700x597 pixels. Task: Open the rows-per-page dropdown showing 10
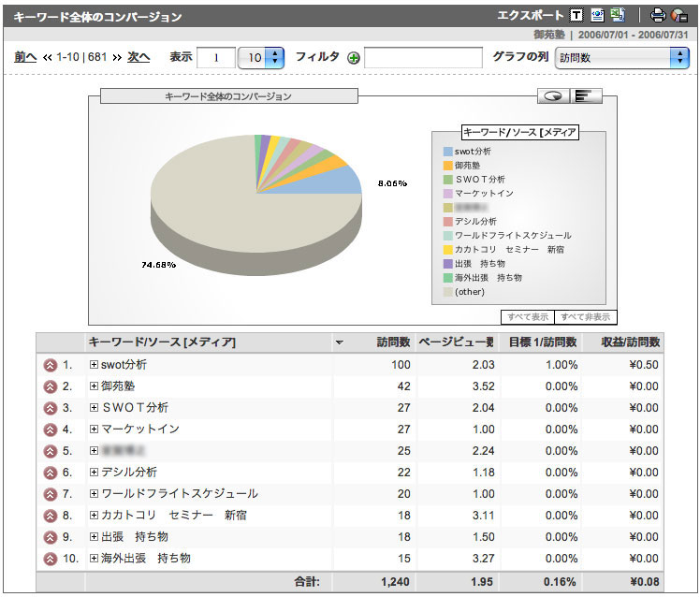261,58
